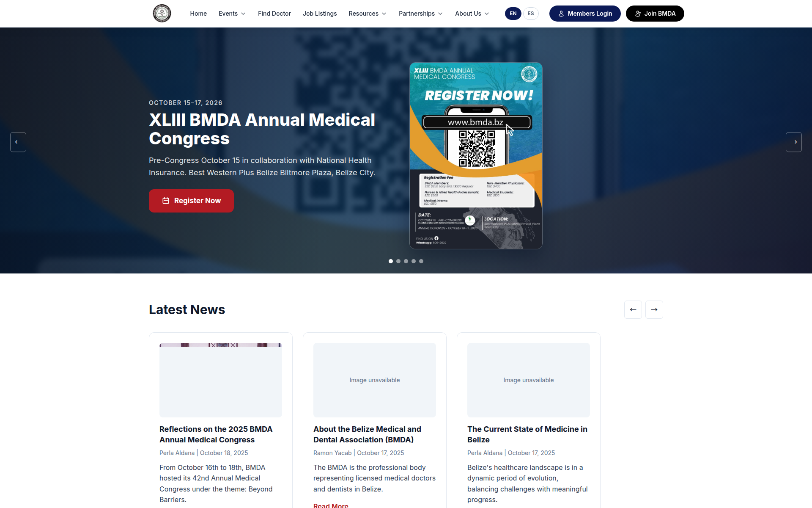Open the About Us dropdown
Image resolution: width=812 pixels, height=508 pixels.
click(x=472, y=14)
